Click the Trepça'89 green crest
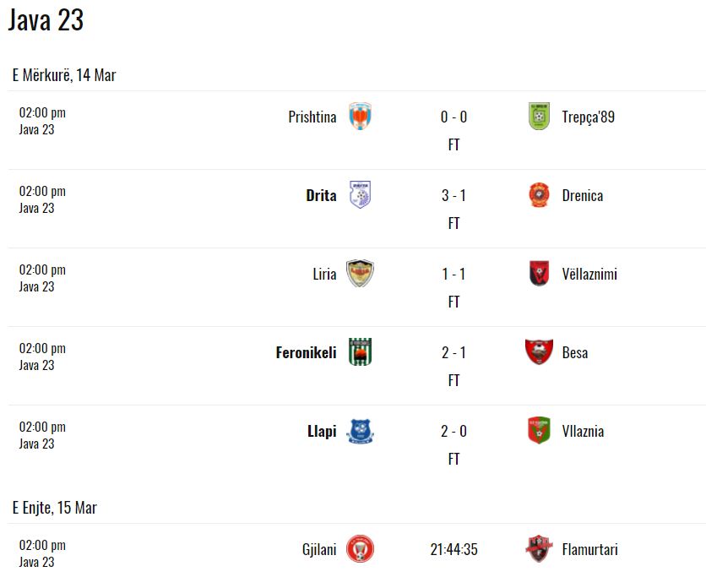Viewport: 706px width, 588px height. click(x=539, y=117)
